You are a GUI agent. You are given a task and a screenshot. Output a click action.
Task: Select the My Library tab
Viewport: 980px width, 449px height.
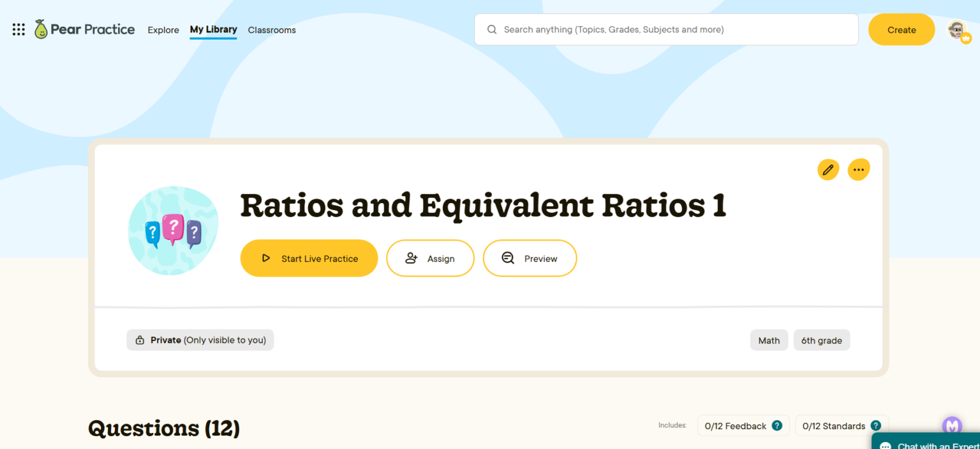pyautogui.click(x=213, y=29)
